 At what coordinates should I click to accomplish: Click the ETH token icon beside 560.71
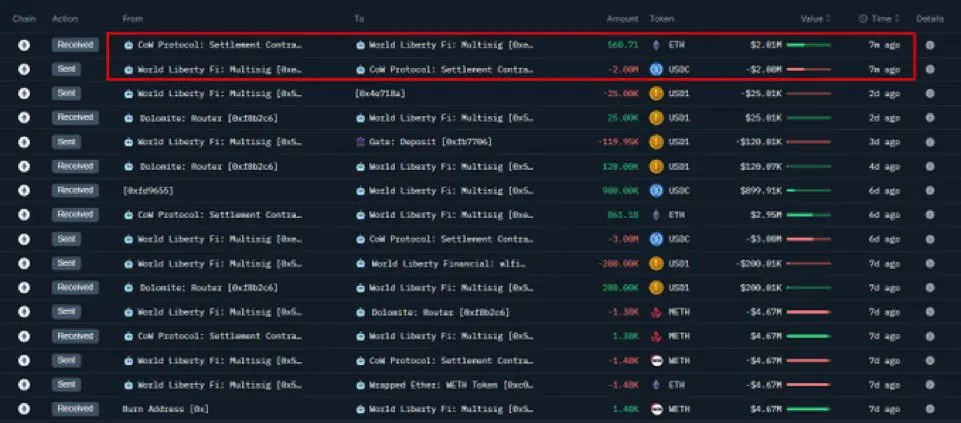pyautogui.click(x=656, y=45)
